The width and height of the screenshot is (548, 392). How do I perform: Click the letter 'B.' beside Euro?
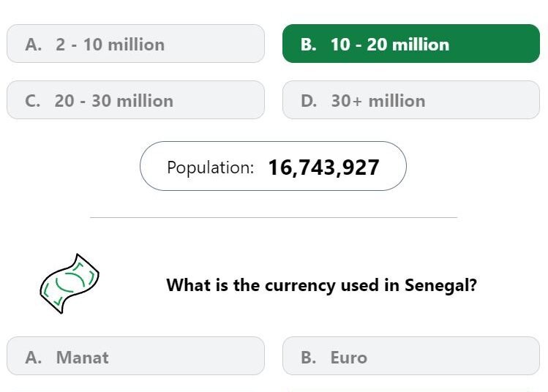pyautogui.click(x=308, y=358)
